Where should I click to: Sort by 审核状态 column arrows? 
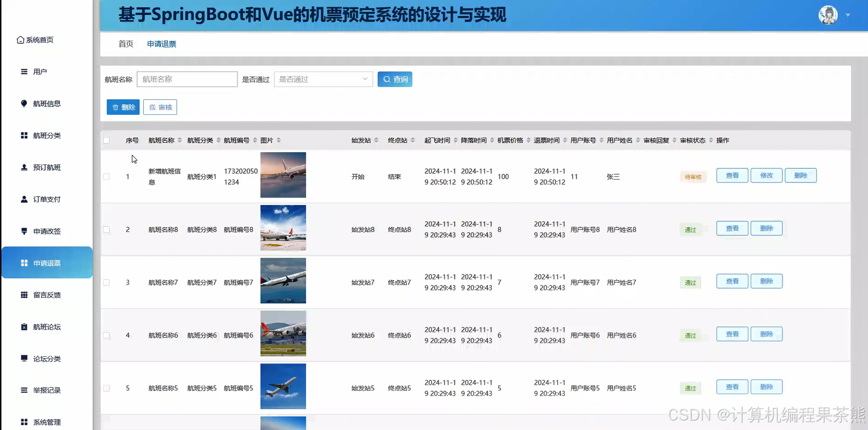[711, 140]
